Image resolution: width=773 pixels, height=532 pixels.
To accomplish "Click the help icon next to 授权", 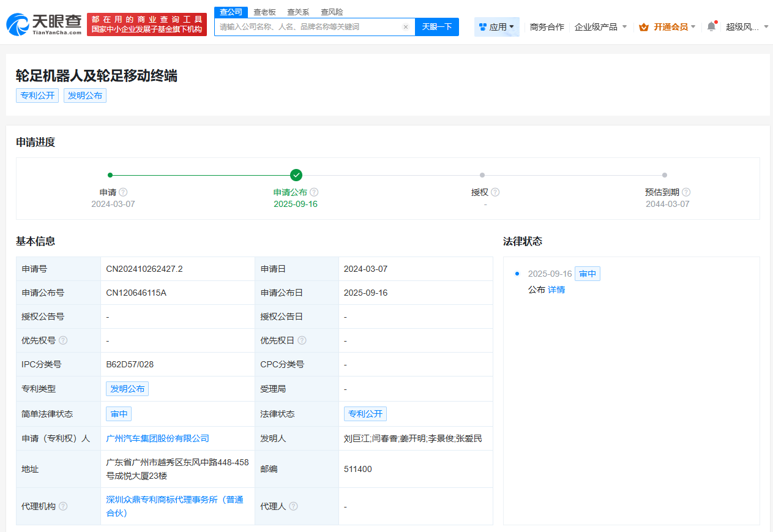I will pos(495,192).
